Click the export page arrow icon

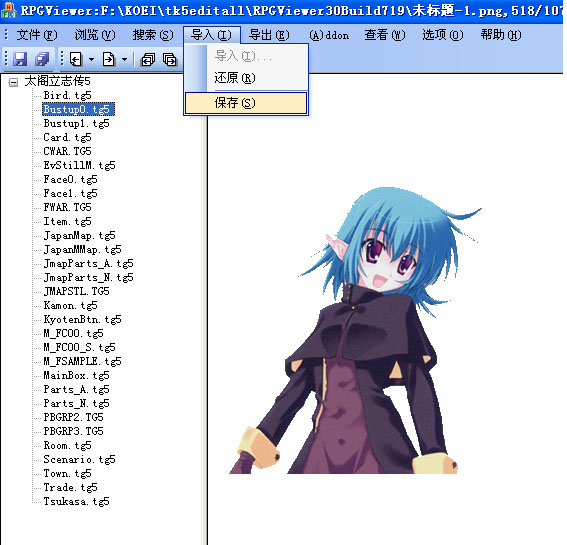[x=108, y=59]
